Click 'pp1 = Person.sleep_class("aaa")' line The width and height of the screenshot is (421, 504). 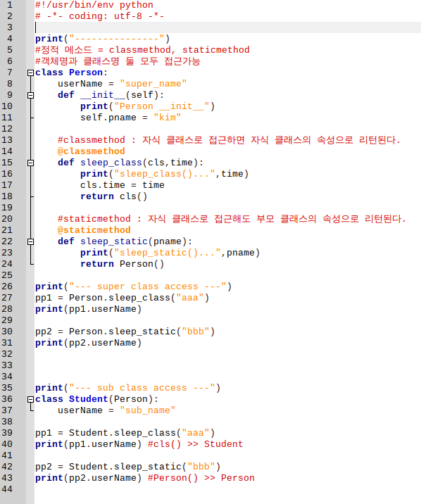click(x=122, y=298)
